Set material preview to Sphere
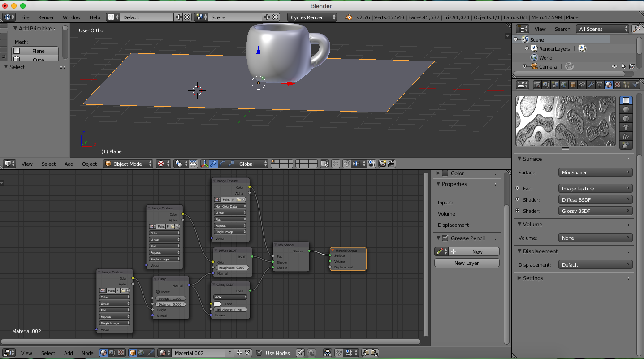The width and height of the screenshot is (644, 359). click(x=626, y=109)
